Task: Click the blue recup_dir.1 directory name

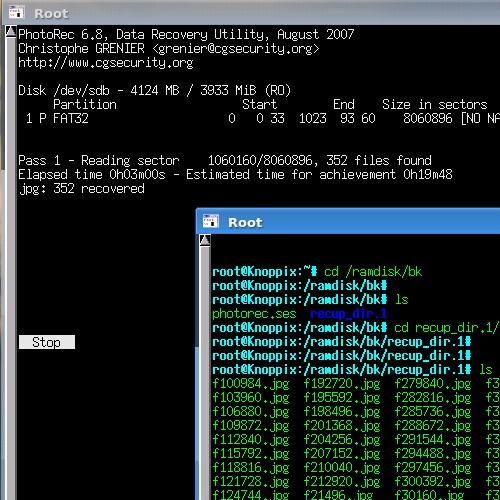Action: coord(348,314)
